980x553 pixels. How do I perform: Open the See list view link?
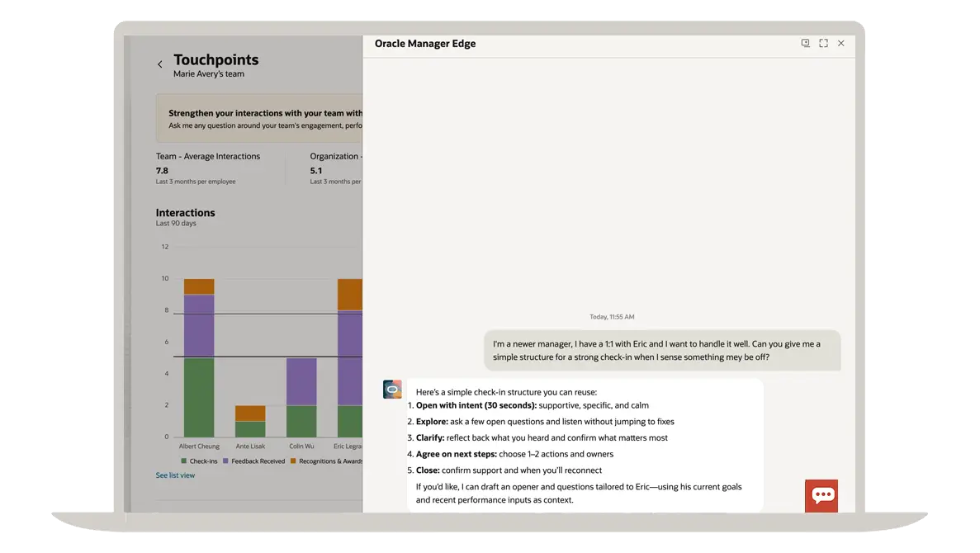coord(175,475)
